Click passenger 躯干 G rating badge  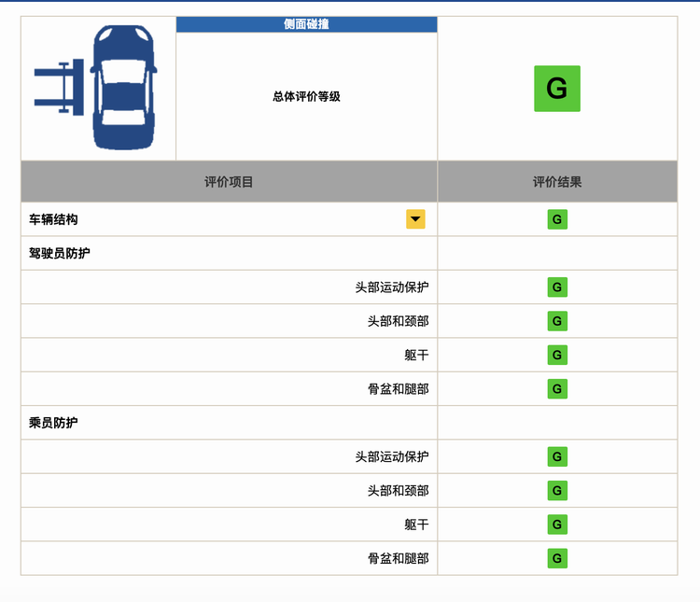(557, 525)
